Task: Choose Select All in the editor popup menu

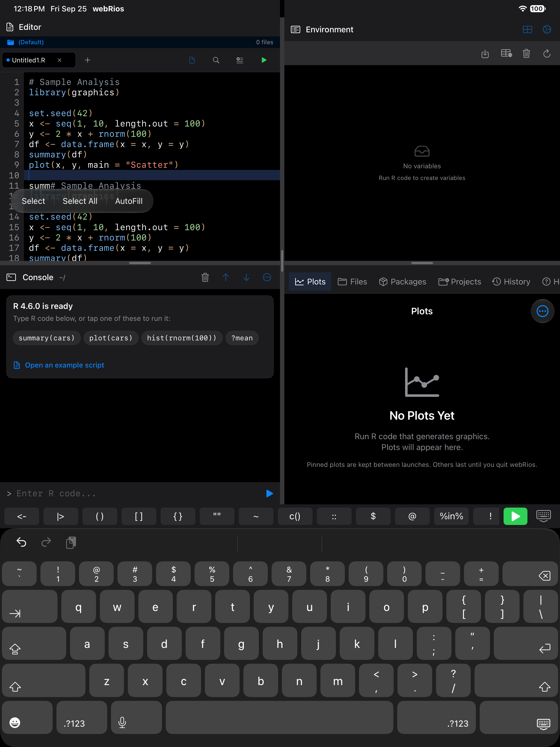Action: 80,201
